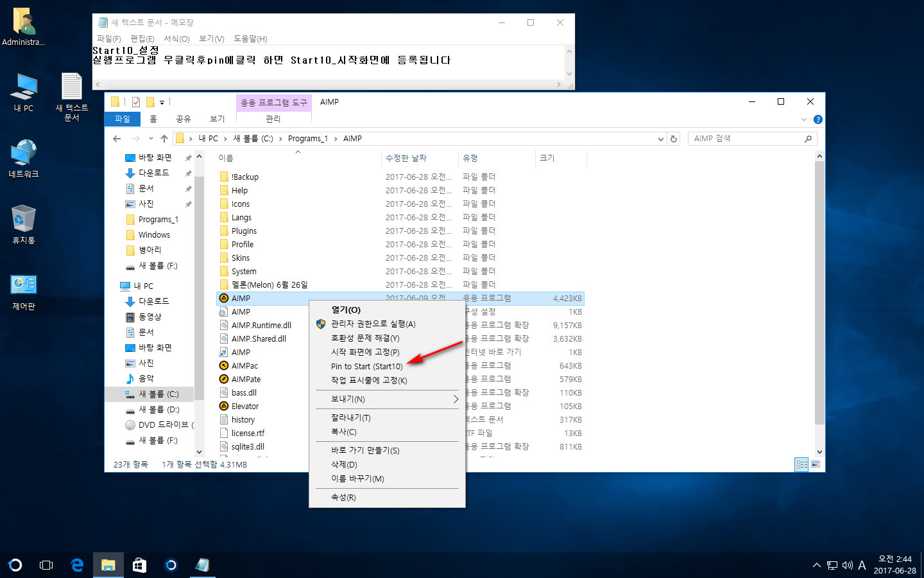Viewport: 924px width, 578px height.
Task: Click the help icon in Explorer ribbon
Action: [x=817, y=119]
